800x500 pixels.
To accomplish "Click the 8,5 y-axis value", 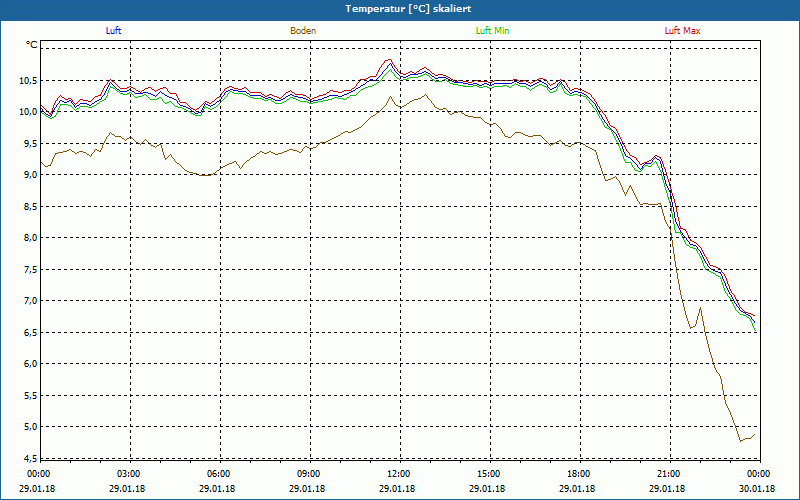I will 30,207.
